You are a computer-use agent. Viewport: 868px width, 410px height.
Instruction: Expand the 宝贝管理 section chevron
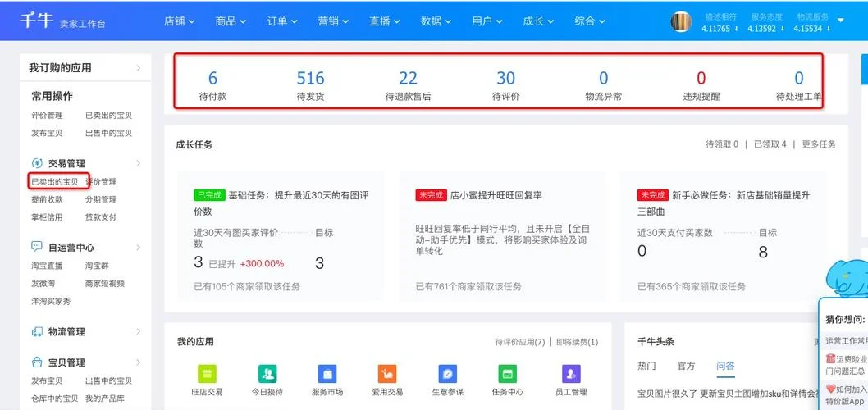[x=138, y=362]
